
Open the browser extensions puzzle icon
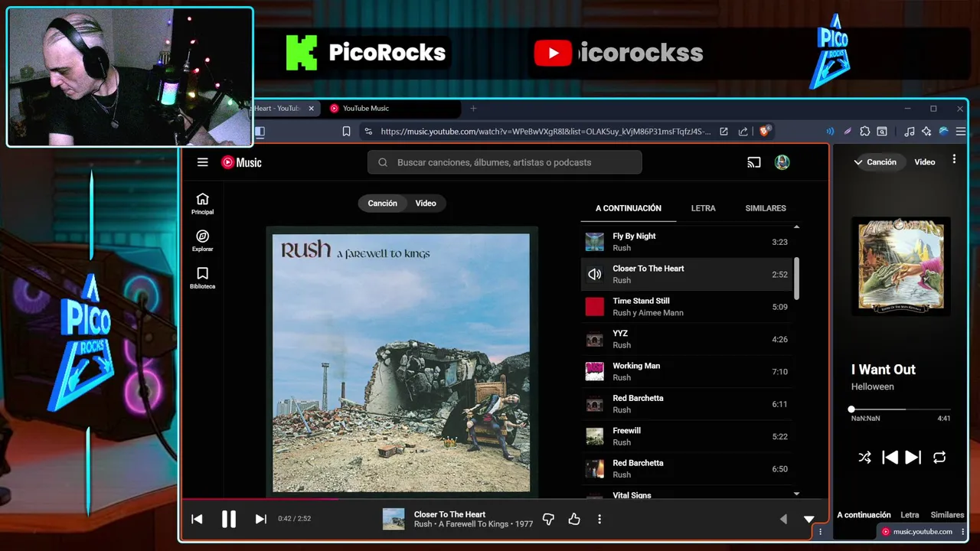point(865,132)
